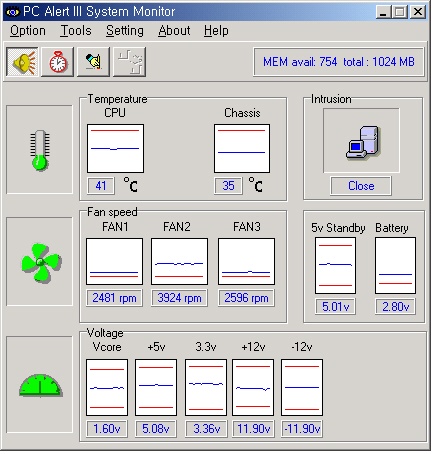433x454 pixels.
Task: Click the green voltage gauge icon
Action: (40, 386)
